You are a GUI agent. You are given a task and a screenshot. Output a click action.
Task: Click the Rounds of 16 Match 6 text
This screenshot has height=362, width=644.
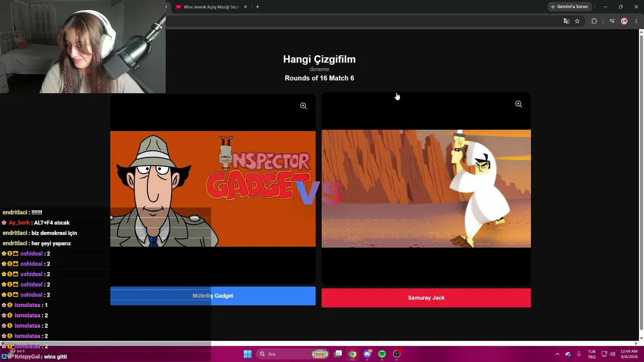[319, 78]
